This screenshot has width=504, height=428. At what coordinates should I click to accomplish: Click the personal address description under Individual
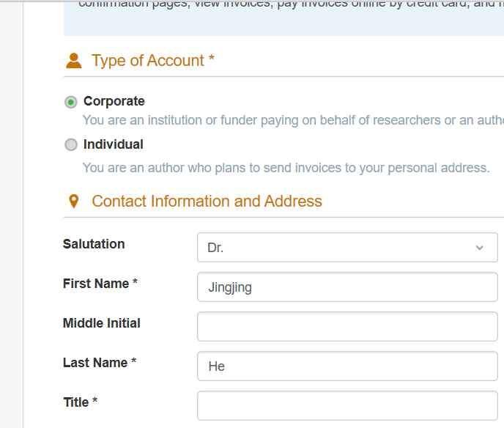286,168
